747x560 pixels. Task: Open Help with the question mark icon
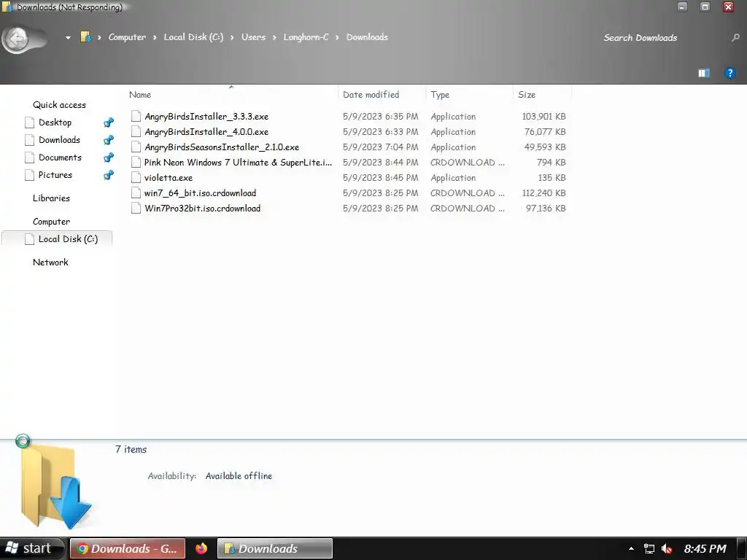click(x=729, y=73)
